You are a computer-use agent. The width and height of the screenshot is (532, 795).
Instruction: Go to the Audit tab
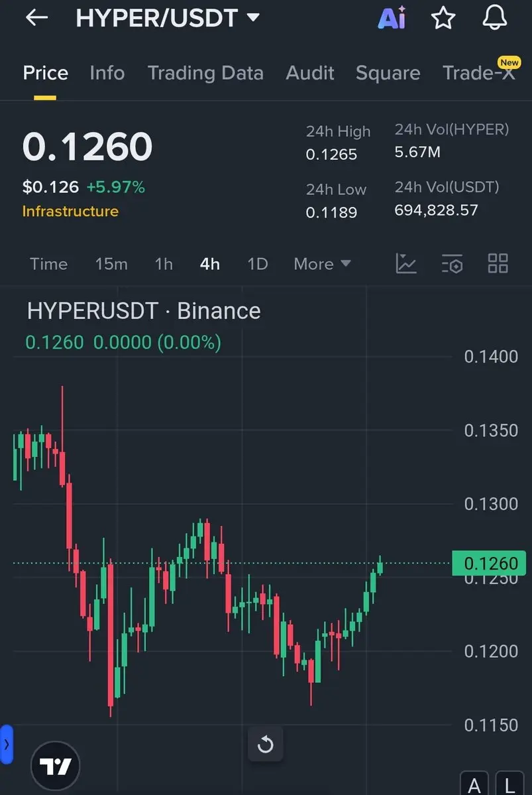[310, 73]
